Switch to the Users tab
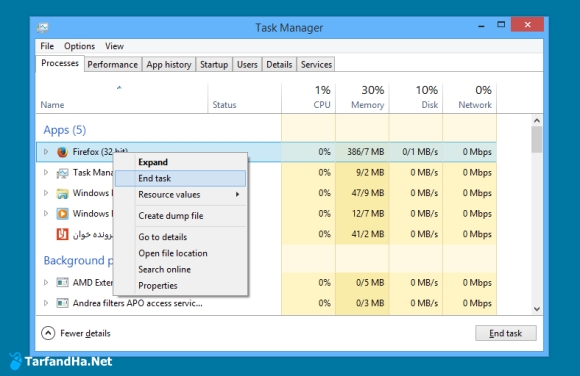This screenshot has height=376, width=580. (x=247, y=64)
